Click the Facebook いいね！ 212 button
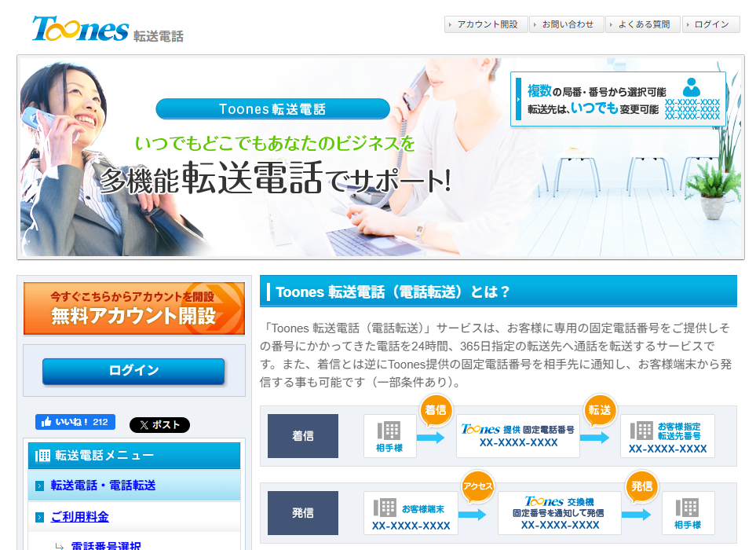The height and width of the screenshot is (550, 756). click(75, 422)
